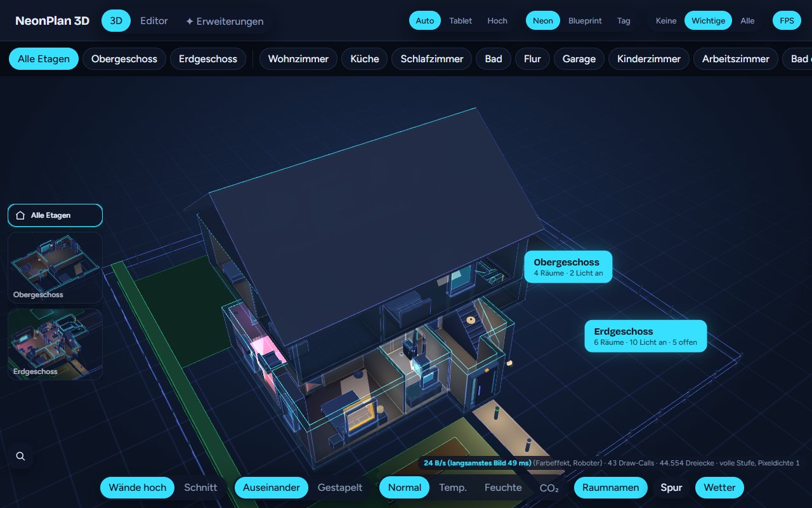Select Gestapelt floor layout

[x=340, y=488]
